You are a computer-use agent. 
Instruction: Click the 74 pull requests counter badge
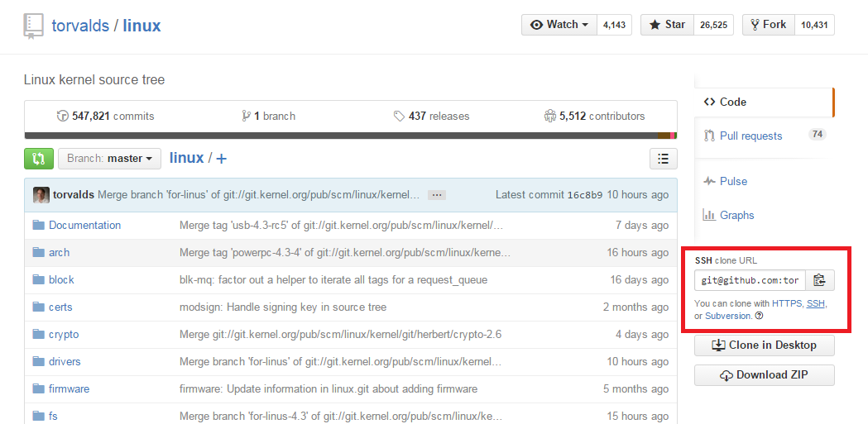817,134
